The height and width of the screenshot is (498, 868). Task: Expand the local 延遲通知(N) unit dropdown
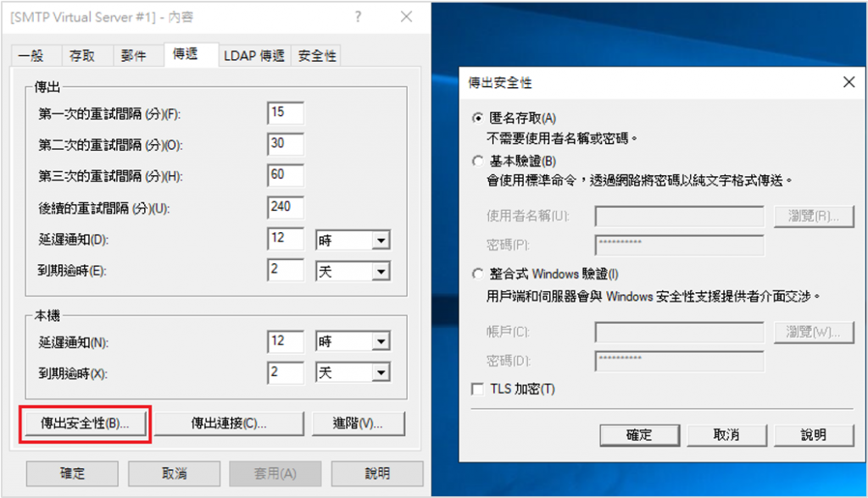point(381,341)
